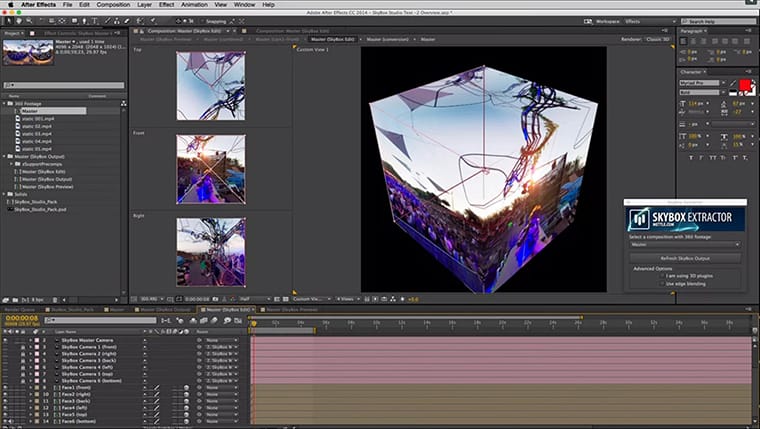
Task: Select the Roto Brush tool
Action: point(140,21)
